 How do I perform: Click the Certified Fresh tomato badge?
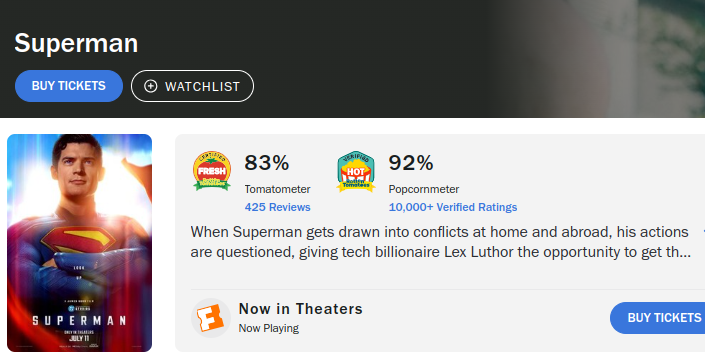click(x=212, y=171)
